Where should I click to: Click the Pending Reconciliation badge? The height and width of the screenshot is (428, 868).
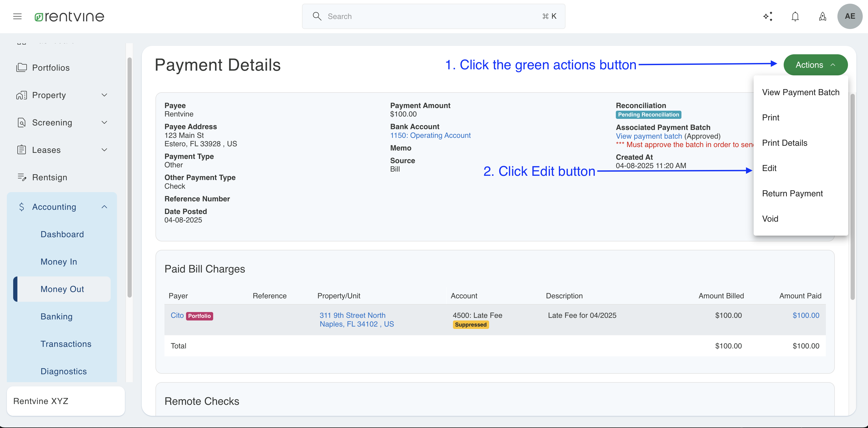pyautogui.click(x=648, y=115)
